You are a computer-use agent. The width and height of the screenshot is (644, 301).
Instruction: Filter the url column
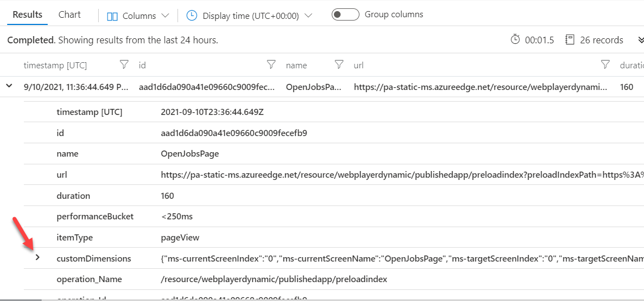point(605,64)
